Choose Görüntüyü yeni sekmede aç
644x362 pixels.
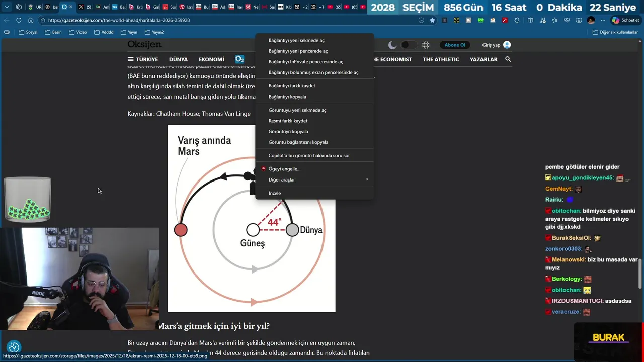tap(314, 110)
